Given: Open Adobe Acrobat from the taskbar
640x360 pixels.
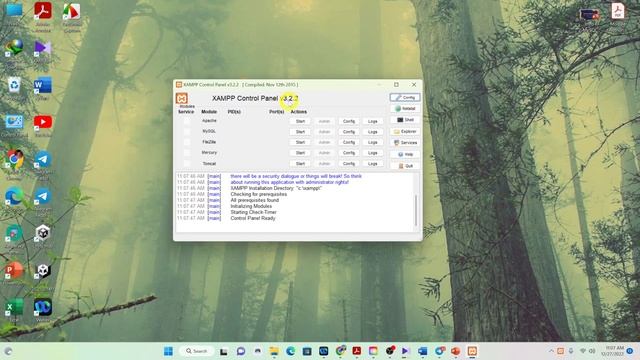Looking at the screenshot, I should tap(357, 351).
